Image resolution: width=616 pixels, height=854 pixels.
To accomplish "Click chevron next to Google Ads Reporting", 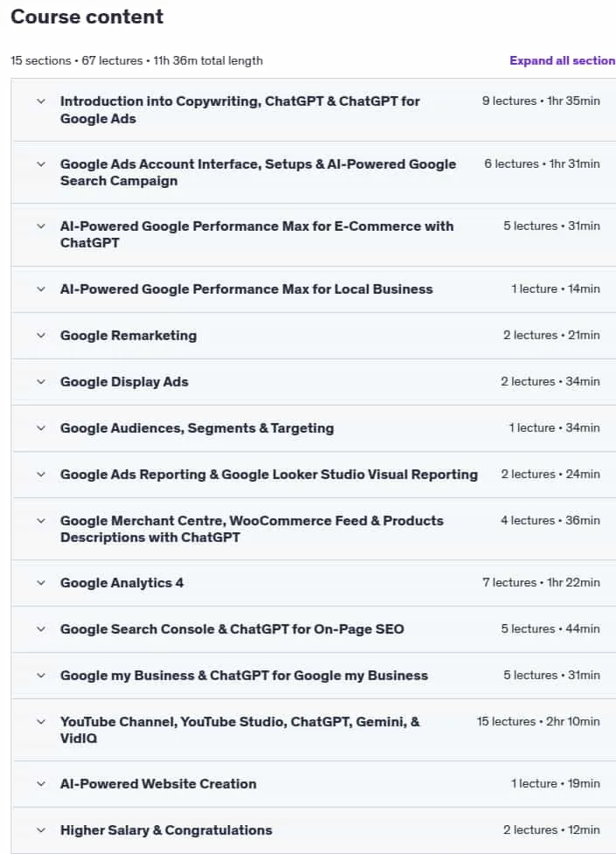I will [x=41, y=475].
